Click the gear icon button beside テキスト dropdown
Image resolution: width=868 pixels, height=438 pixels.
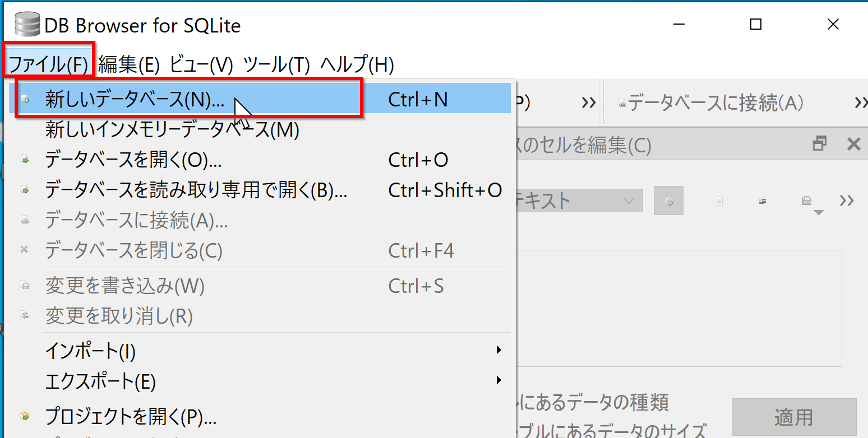[668, 201]
